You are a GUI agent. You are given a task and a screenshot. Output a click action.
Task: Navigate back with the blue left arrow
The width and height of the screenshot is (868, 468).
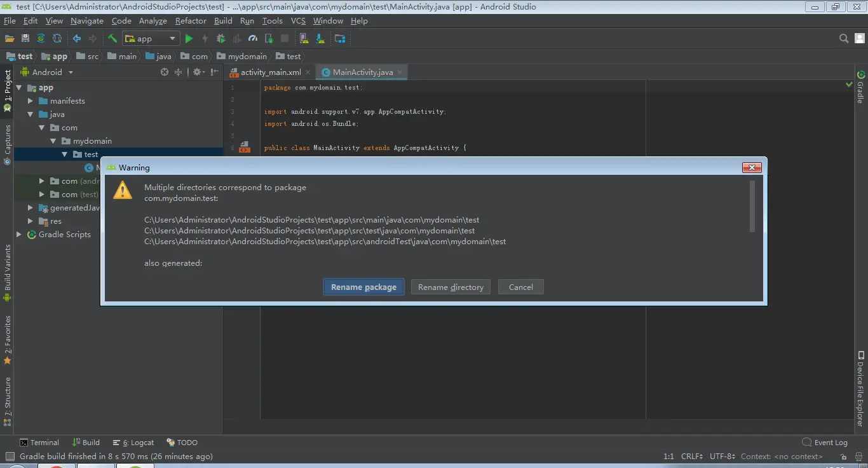point(77,39)
